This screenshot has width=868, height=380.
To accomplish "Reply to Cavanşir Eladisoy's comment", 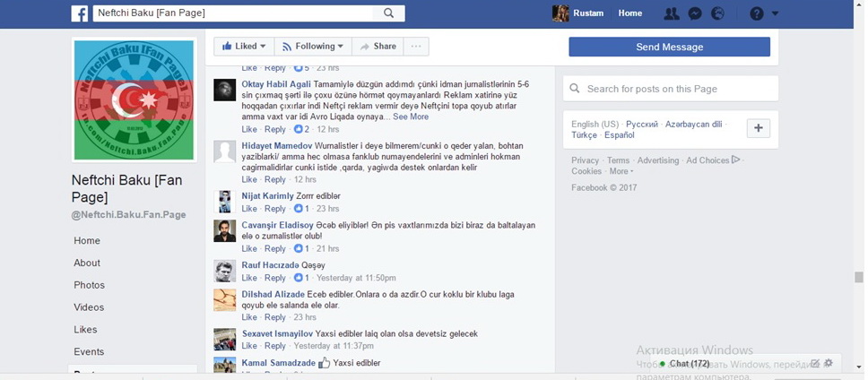I will (274, 248).
